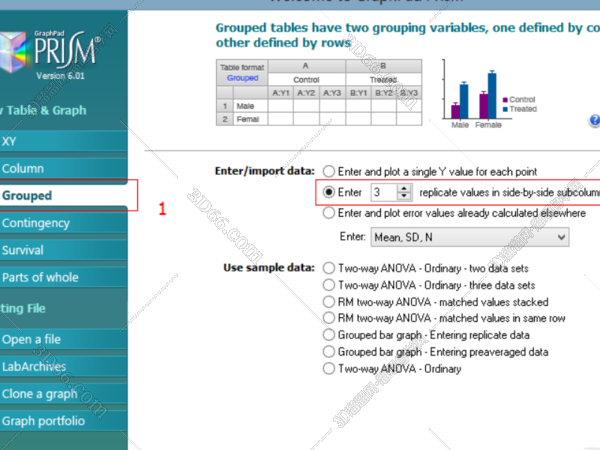Open the Mean, SD, N dropdown
Image resolution: width=600 pixels, height=450 pixels.
tap(469, 237)
